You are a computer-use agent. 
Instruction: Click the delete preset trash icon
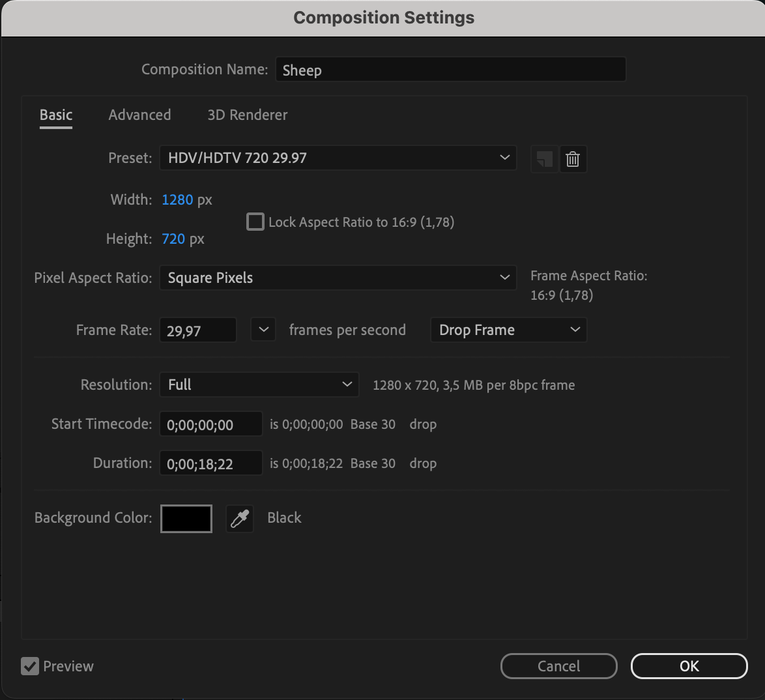coord(573,159)
